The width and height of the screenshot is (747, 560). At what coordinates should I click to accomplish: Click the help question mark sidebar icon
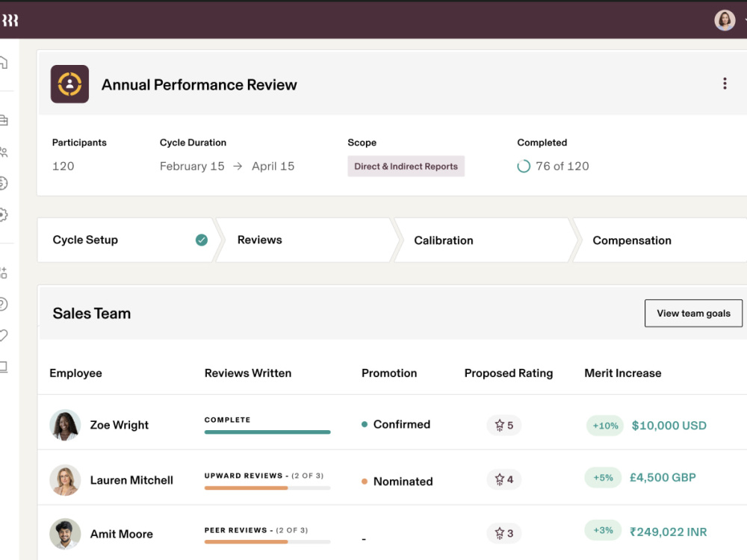coord(4,304)
